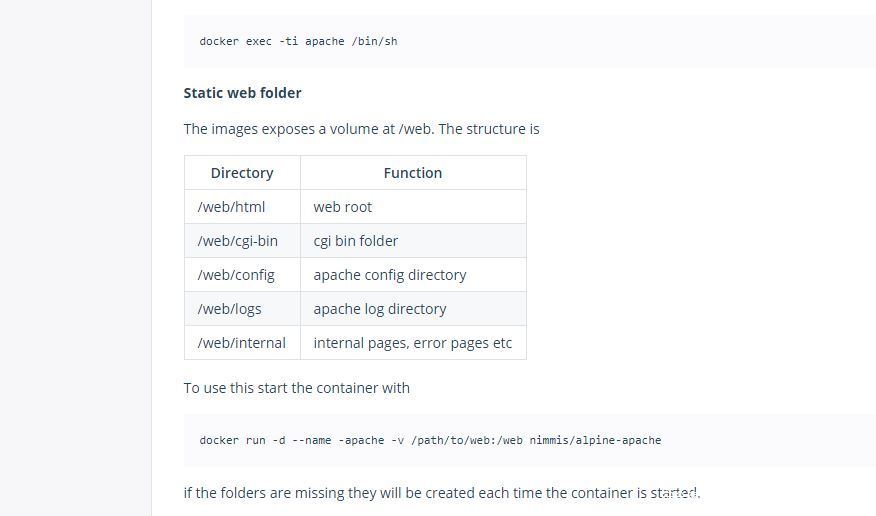Click the internal pages, error pages cell

412,343
